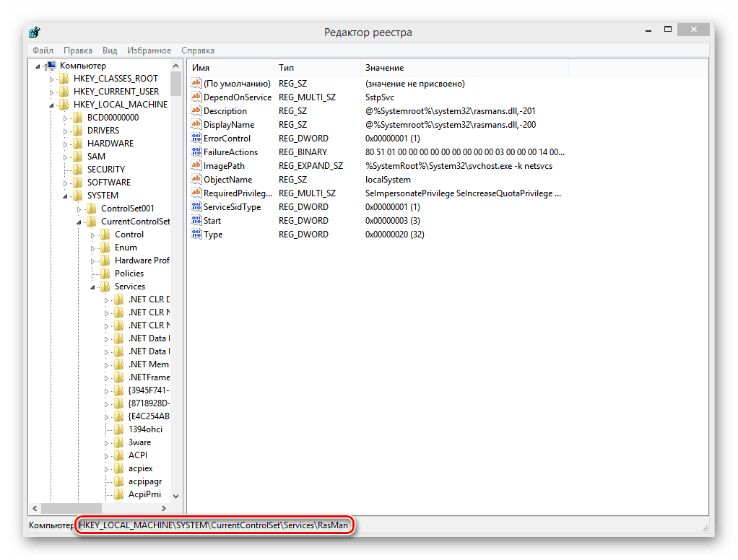Select the acpipagr key in the tree
The image size is (738, 560).
[x=145, y=481]
